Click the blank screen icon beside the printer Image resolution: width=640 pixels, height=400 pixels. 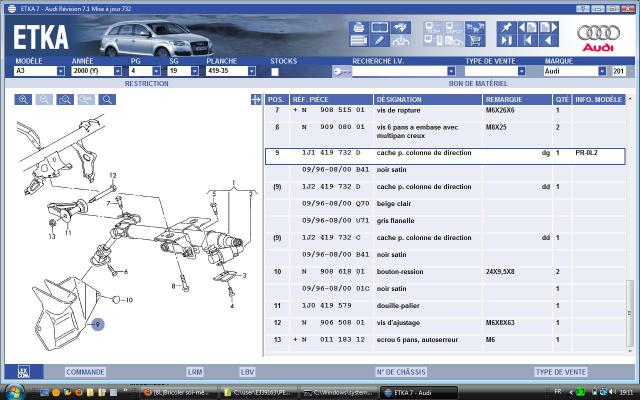click(379, 27)
